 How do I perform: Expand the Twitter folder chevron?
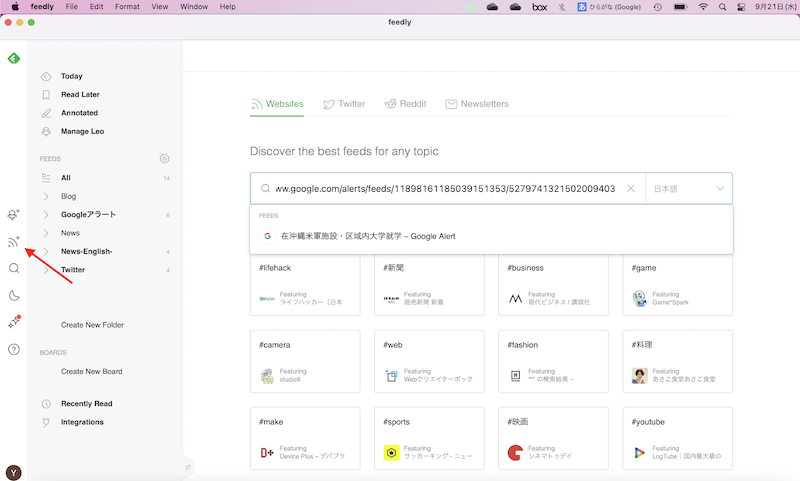(46, 270)
